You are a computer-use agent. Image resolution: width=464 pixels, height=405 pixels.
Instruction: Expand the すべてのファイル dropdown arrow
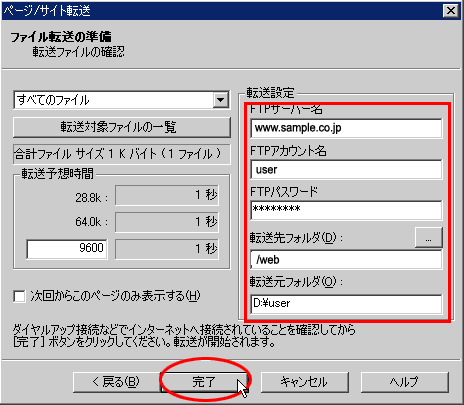pos(220,100)
